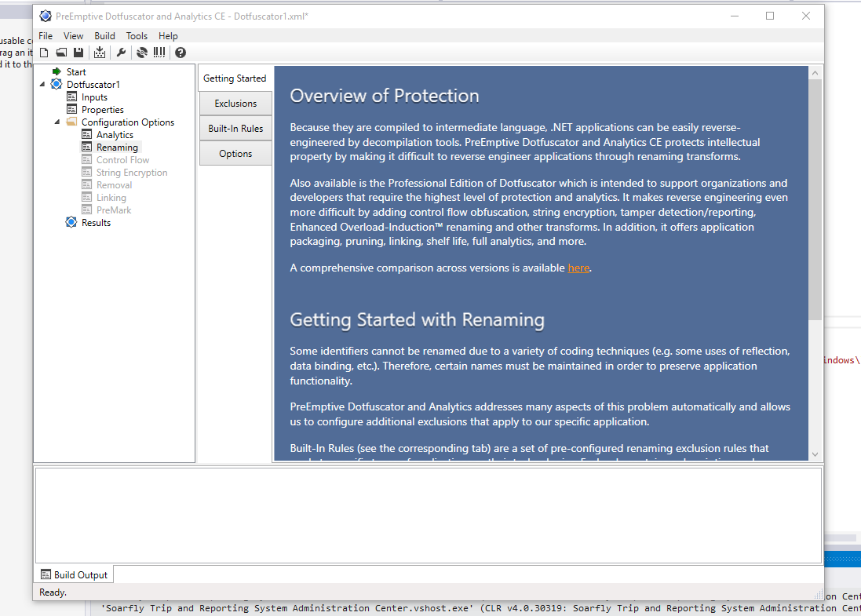
Task: Open the Results node
Action: point(96,223)
